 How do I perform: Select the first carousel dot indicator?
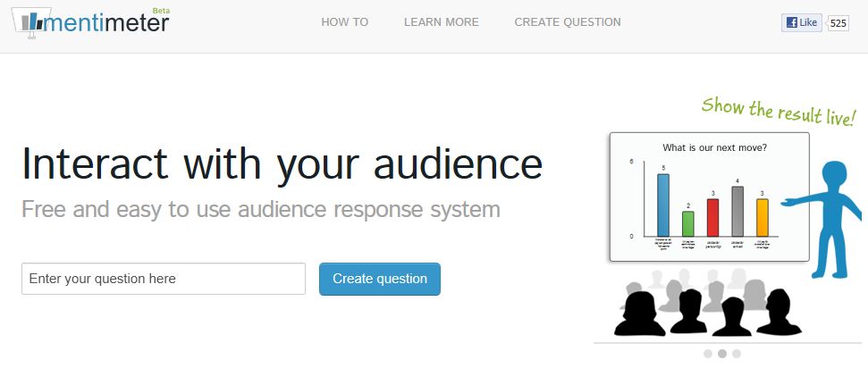tap(708, 354)
